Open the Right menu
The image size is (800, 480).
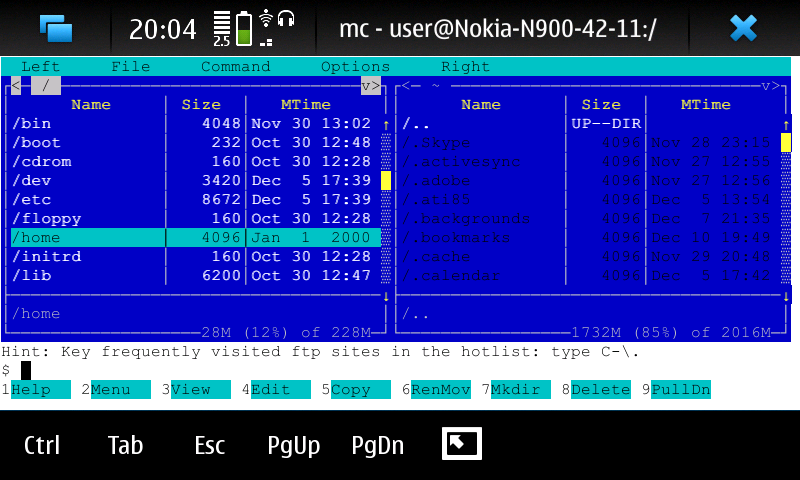(465, 67)
